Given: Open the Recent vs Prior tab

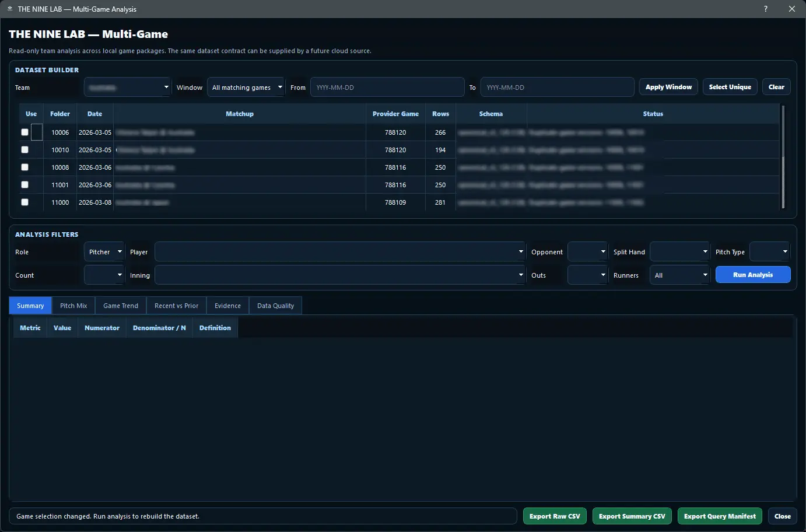Looking at the screenshot, I should pos(176,306).
